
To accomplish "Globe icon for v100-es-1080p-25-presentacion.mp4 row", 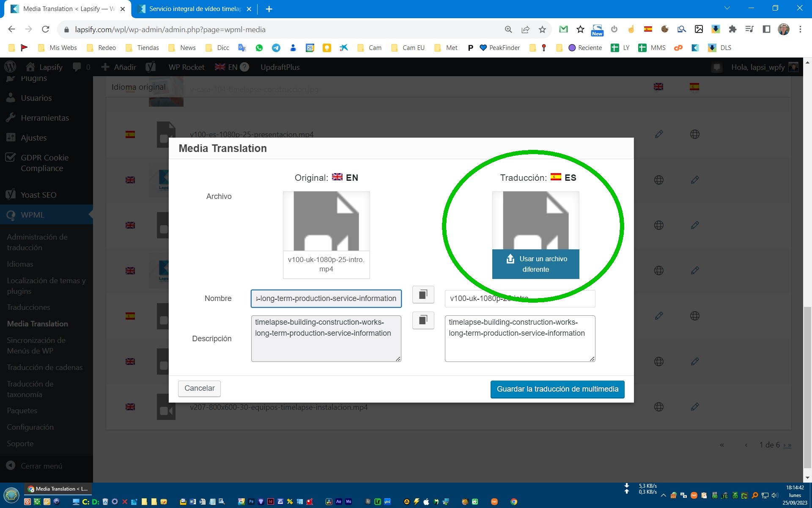I will point(694,134).
